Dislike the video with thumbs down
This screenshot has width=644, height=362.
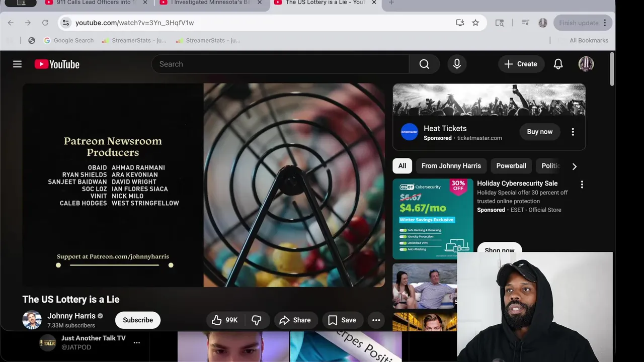[257, 320]
